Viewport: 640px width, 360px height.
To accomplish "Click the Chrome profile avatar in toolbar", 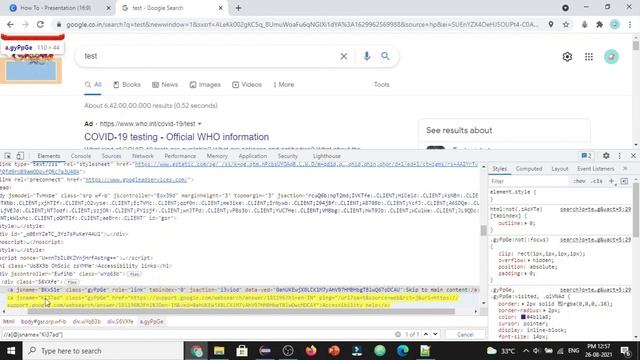I will [x=615, y=24].
